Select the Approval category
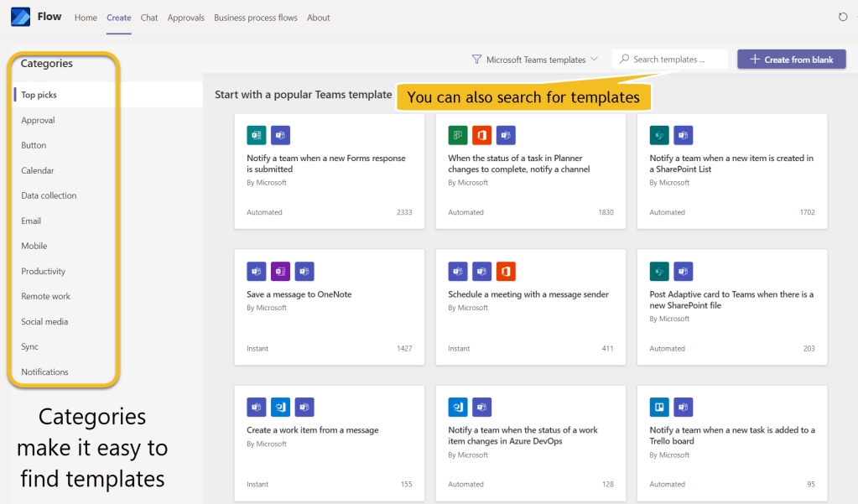 click(x=39, y=121)
